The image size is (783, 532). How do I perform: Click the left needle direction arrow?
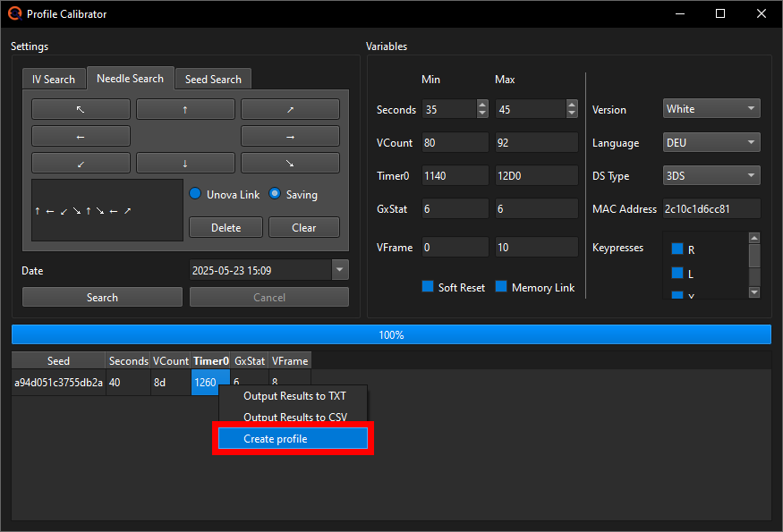tap(80, 136)
